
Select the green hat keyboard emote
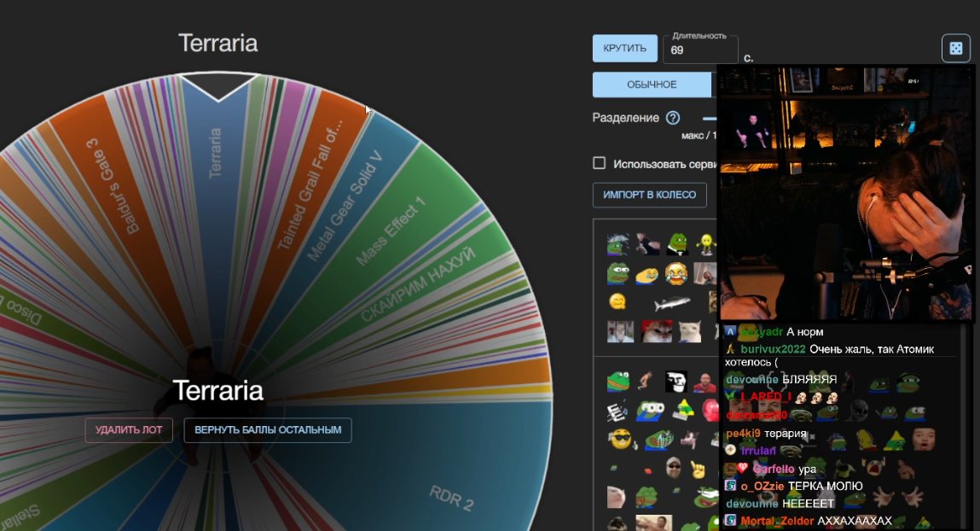pyautogui.click(x=683, y=411)
